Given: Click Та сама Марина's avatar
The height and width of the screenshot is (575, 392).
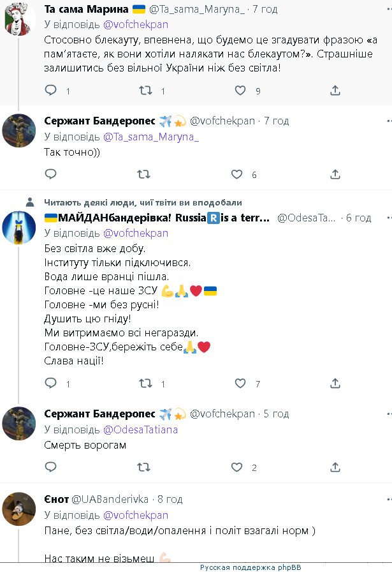Looking at the screenshot, I should point(19,18).
